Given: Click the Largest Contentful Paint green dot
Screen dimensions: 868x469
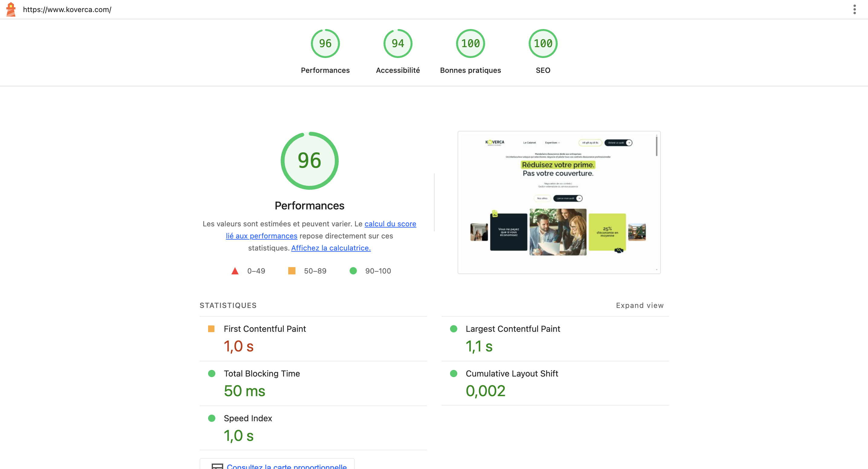Looking at the screenshot, I should coord(454,328).
